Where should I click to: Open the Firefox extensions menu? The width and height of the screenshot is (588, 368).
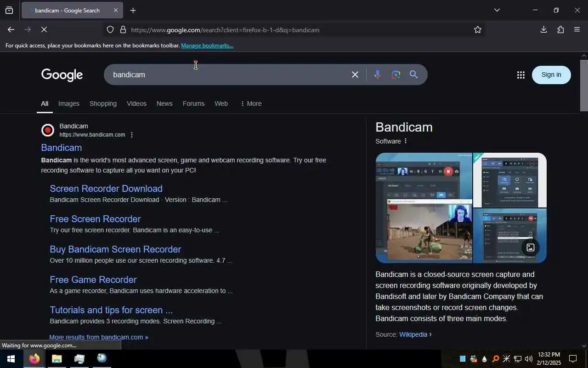[560, 29]
